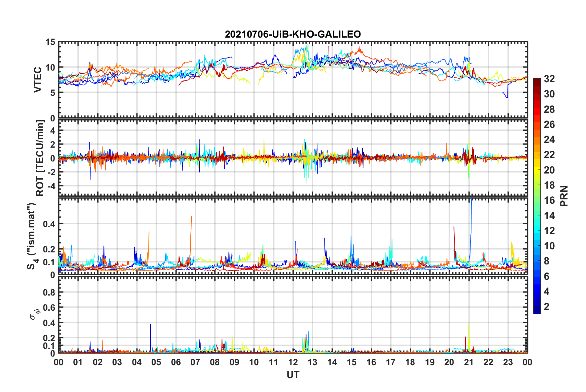586x392 pixels.
Task: Click colorbar tick label 32
Action: pos(549,79)
